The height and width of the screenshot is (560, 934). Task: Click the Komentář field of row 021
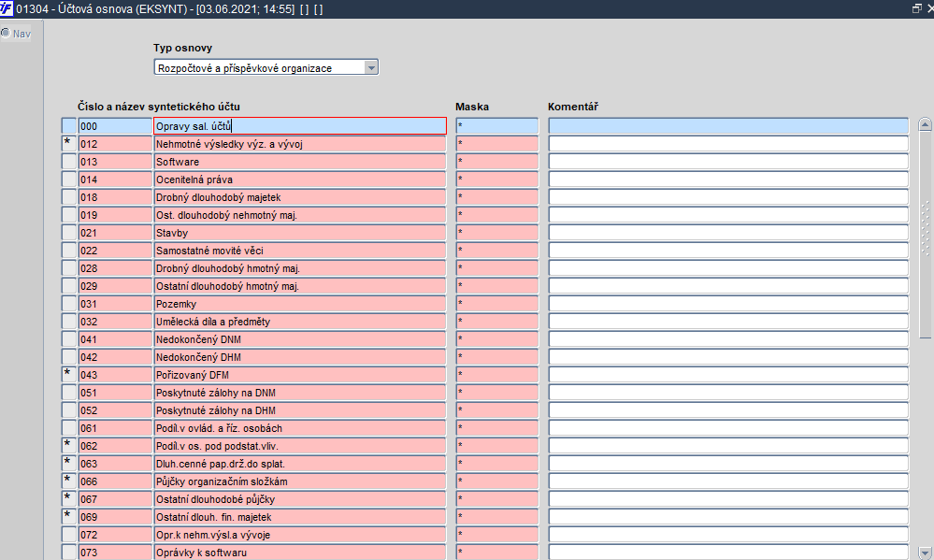[x=728, y=233]
